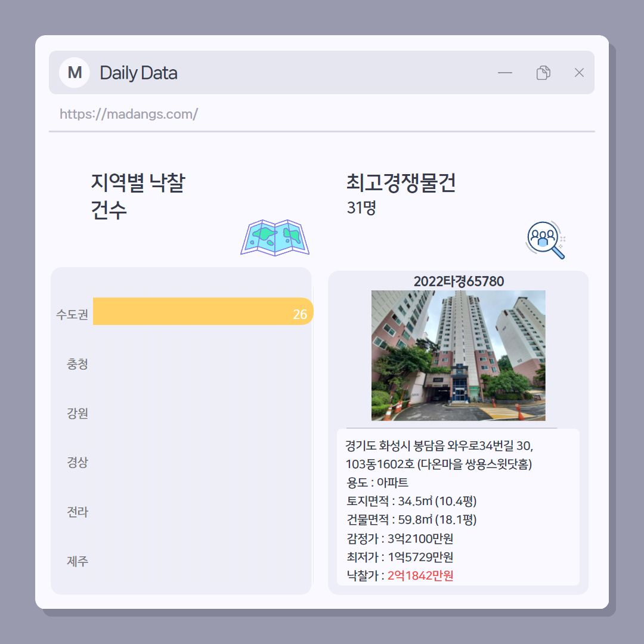The width and height of the screenshot is (644, 644).
Task: Select the 강원 region label
Action: point(77,413)
